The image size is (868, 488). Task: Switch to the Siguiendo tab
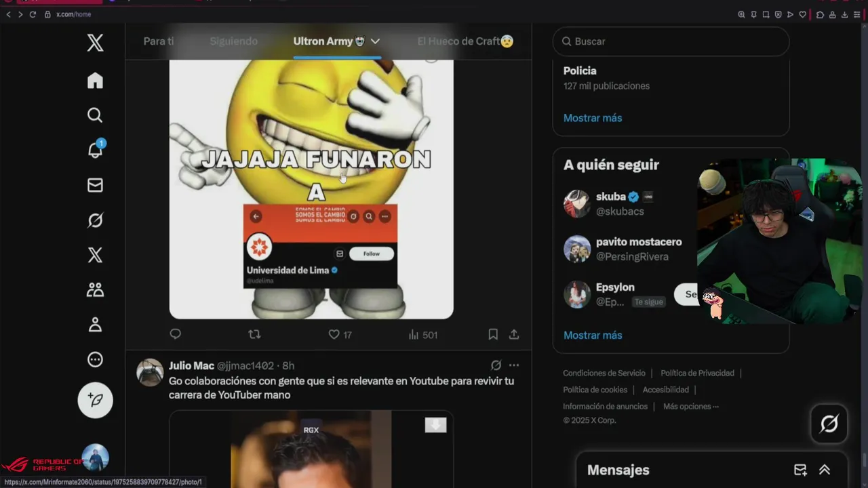pyautogui.click(x=233, y=41)
